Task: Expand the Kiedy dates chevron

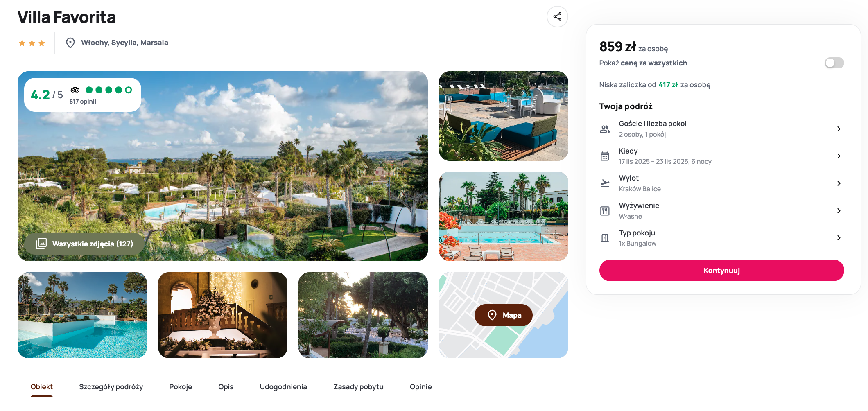Action: coord(839,156)
